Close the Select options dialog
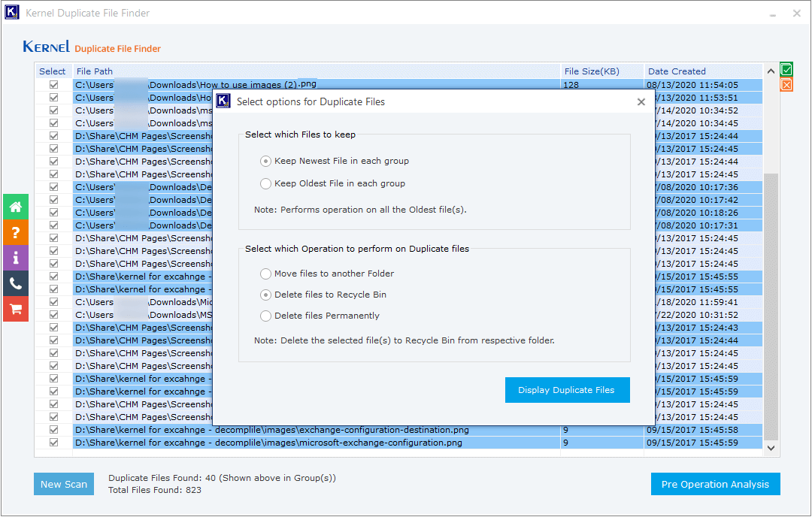Screen dimensions: 812x517 pos(641,101)
